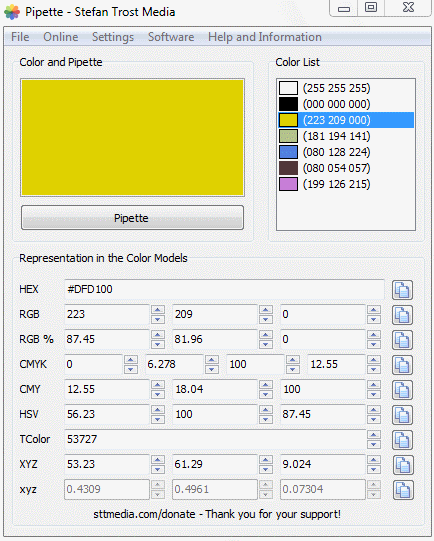Viewport: 434px width, 541px height.
Task: Copy the HEX value to clipboard
Action: [402, 289]
